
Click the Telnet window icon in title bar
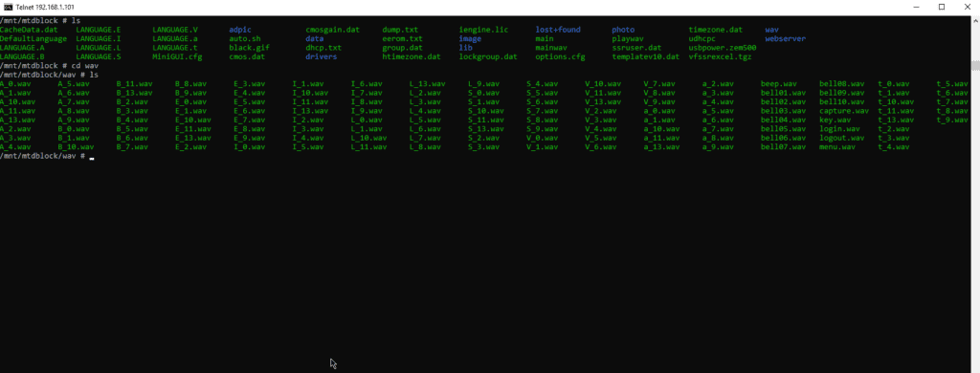(9, 7)
